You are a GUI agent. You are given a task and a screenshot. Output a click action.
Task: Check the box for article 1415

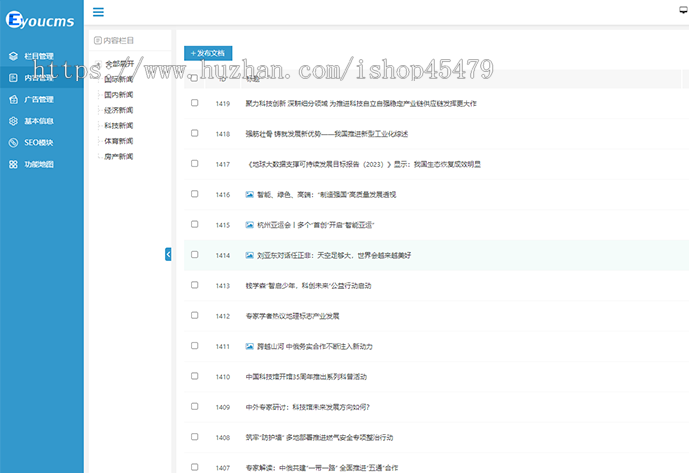(x=195, y=224)
